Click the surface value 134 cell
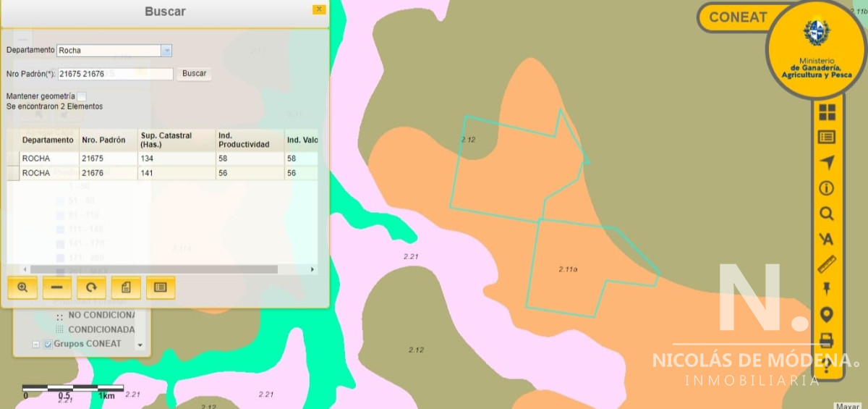 click(176, 159)
